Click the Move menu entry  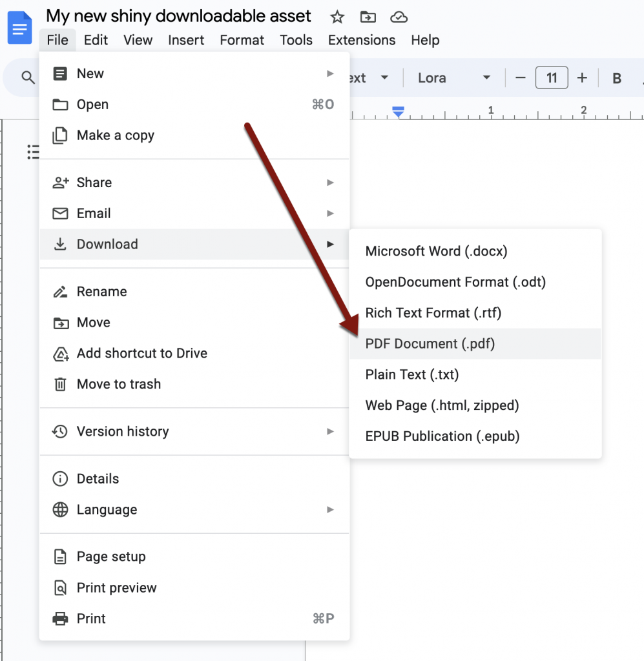point(194,323)
